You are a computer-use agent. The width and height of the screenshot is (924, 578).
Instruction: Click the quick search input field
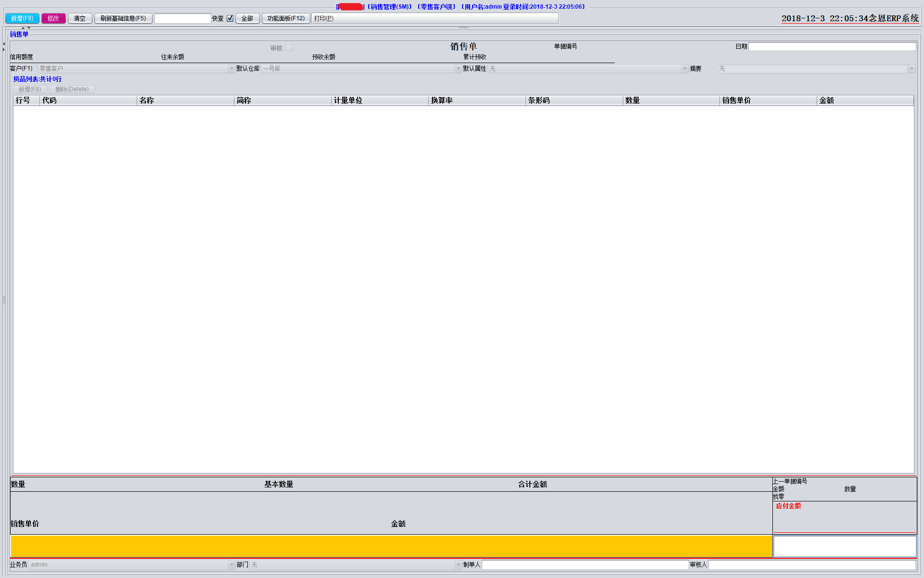183,18
